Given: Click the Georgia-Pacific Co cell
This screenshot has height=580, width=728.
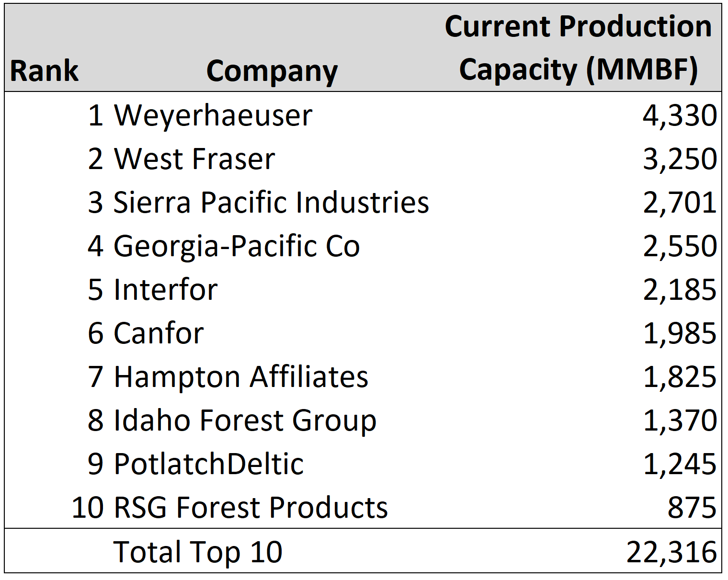Looking at the screenshot, I should pyautogui.click(x=237, y=246).
